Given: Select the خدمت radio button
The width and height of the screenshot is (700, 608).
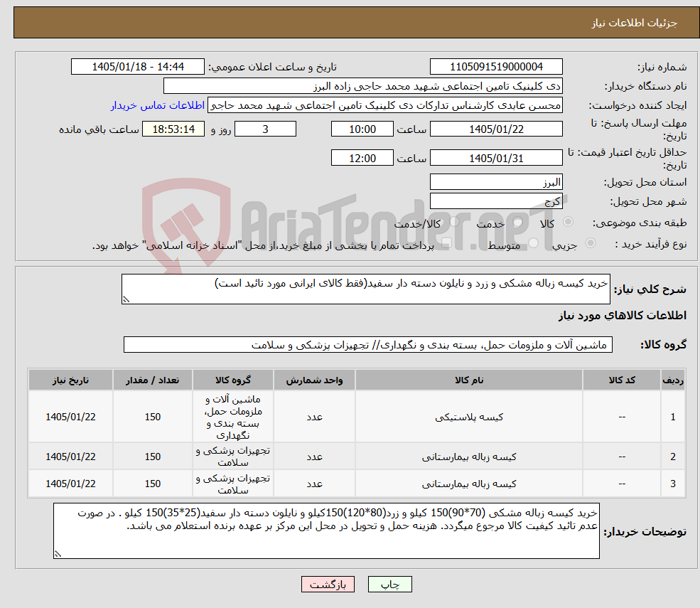Looking at the screenshot, I should click(518, 222).
